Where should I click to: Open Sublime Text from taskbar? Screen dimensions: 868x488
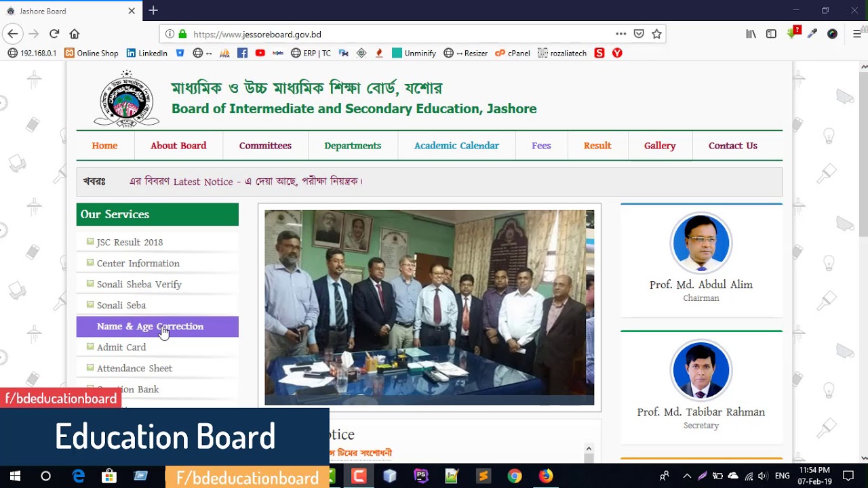pyautogui.click(x=483, y=476)
